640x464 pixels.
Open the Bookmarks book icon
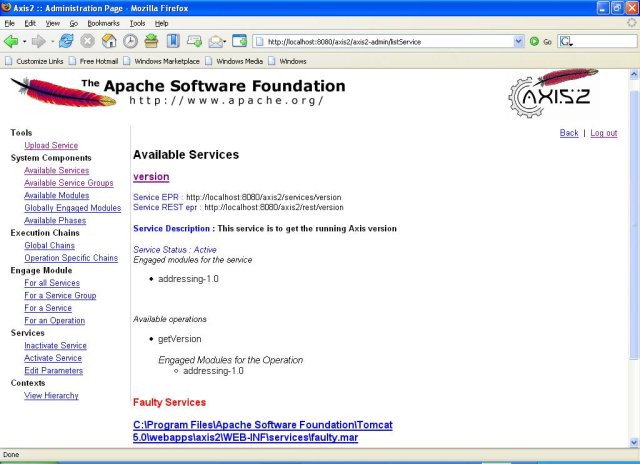173,41
